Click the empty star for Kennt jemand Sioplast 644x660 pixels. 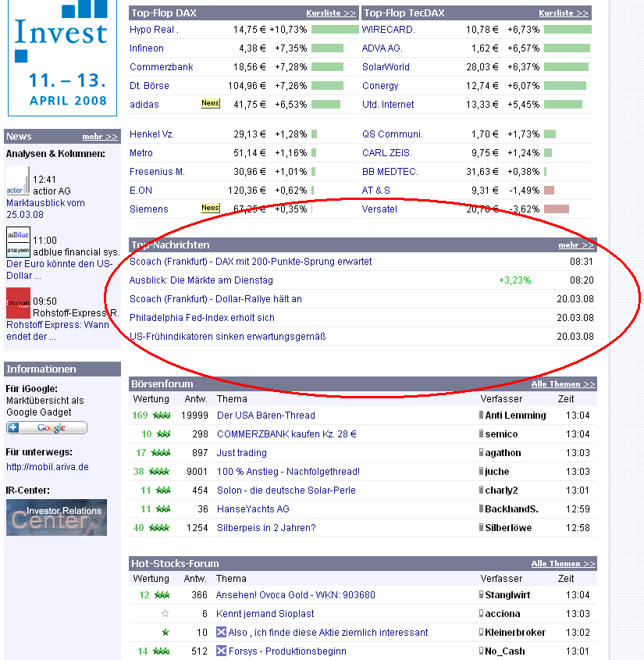pyautogui.click(x=165, y=614)
